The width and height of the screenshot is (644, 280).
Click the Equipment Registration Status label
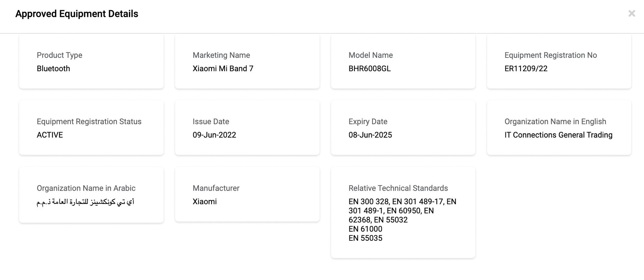point(89,122)
